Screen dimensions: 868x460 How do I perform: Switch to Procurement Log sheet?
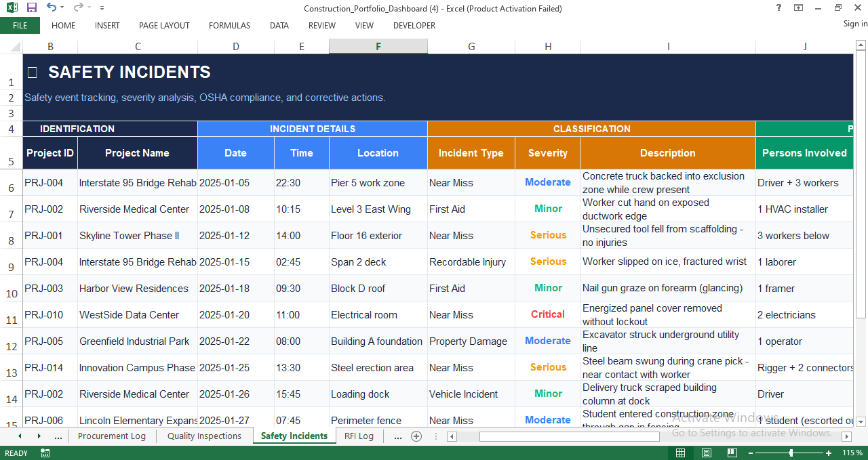coord(112,436)
